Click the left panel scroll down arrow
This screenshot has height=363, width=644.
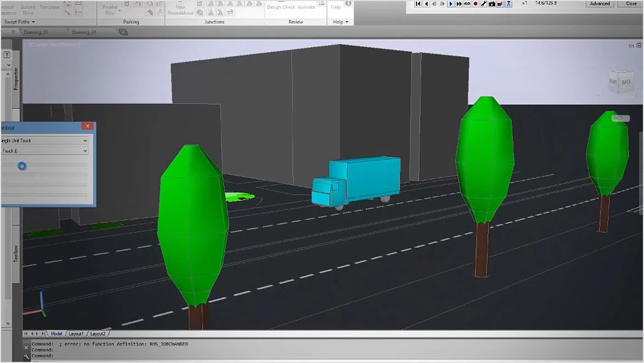(8, 323)
